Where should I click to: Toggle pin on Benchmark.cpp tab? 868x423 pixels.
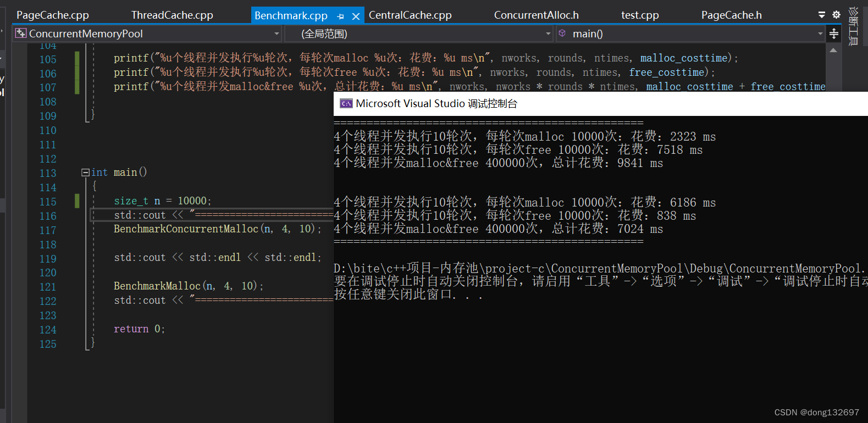pos(341,16)
